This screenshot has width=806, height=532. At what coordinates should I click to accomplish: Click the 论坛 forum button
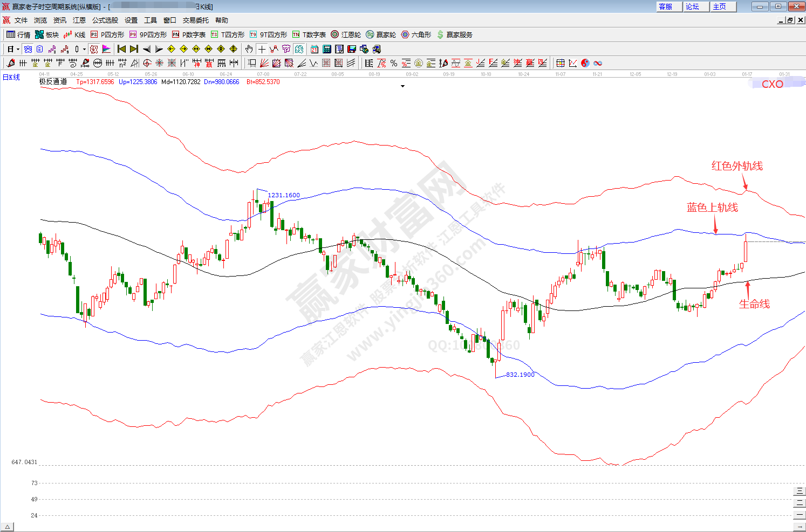(693, 6)
